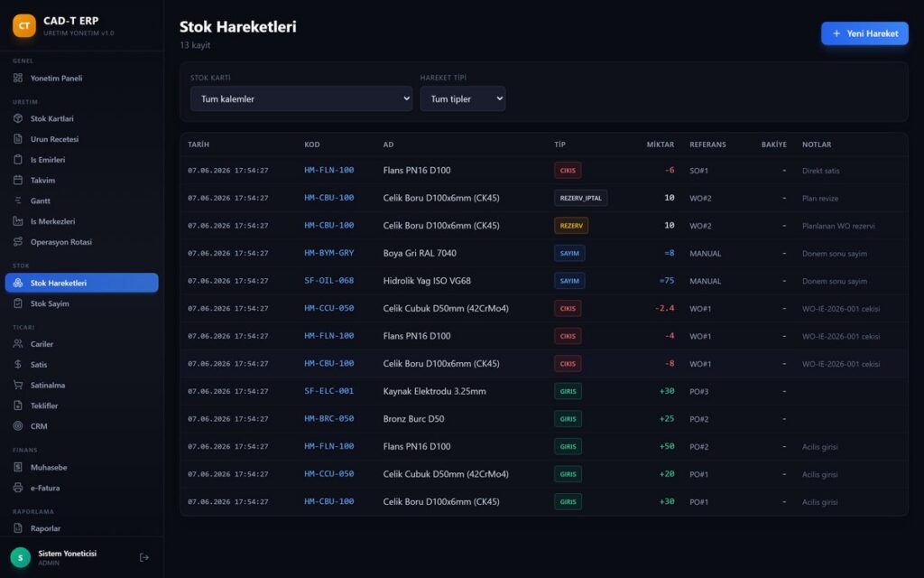
Task: Open the Stok Karti 'Tum kalemler' dropdown
Action: tap(301, 99)
